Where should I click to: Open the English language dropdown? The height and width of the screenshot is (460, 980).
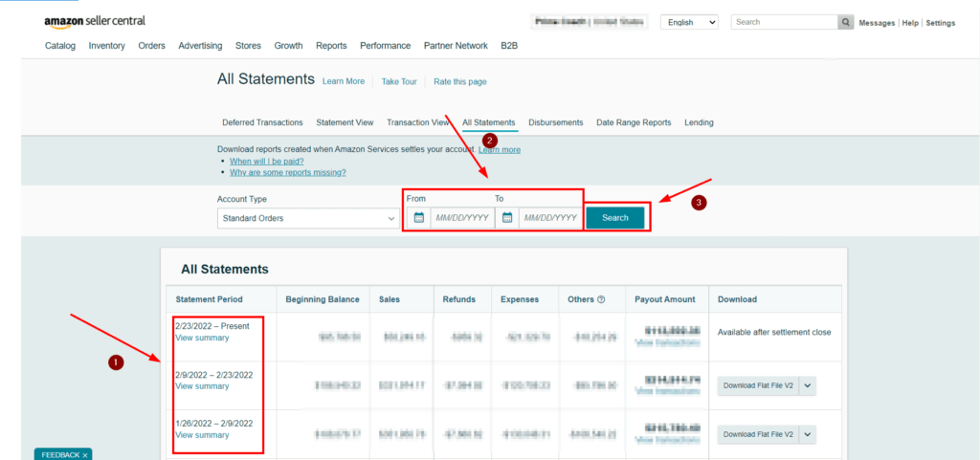pos(689,22)
